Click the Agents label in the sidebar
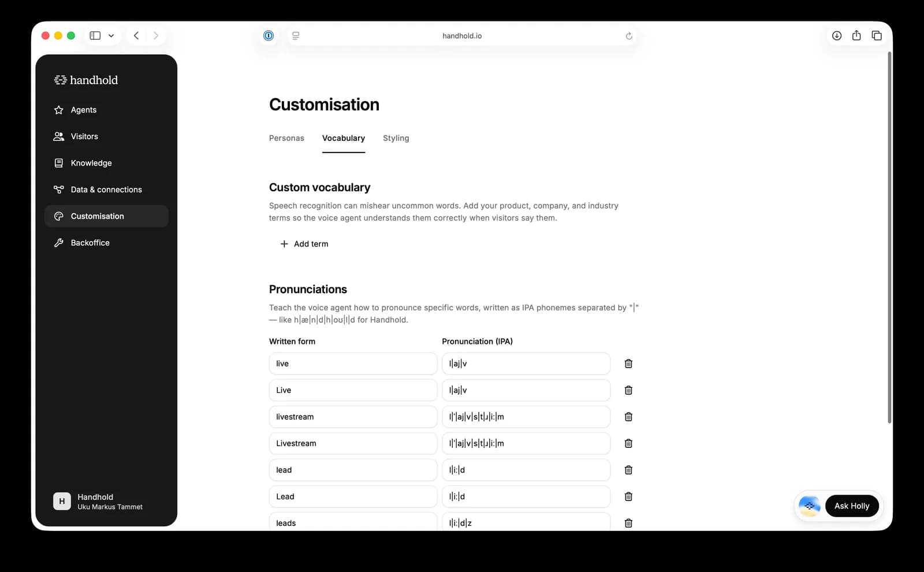The height and width of the screenshot is (572, 924). (x=84, y=110)
